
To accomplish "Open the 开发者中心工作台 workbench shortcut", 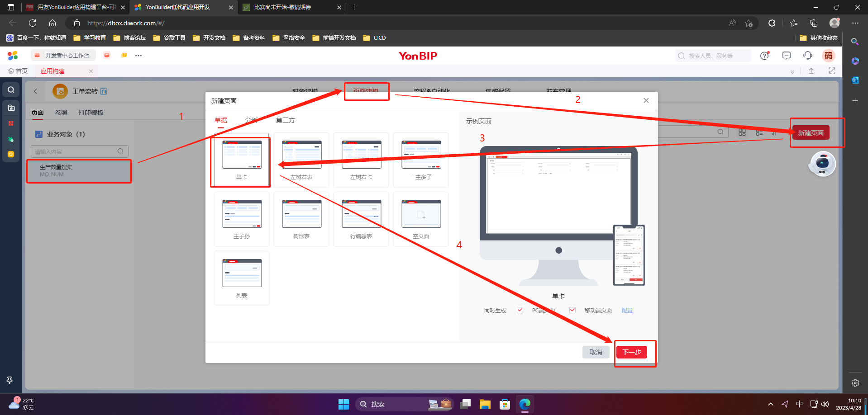I will [x=63, y=56].
